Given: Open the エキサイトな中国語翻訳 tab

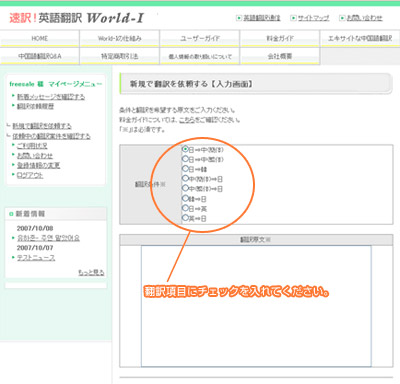Looking at the screenshot, I should click(360, 38).
